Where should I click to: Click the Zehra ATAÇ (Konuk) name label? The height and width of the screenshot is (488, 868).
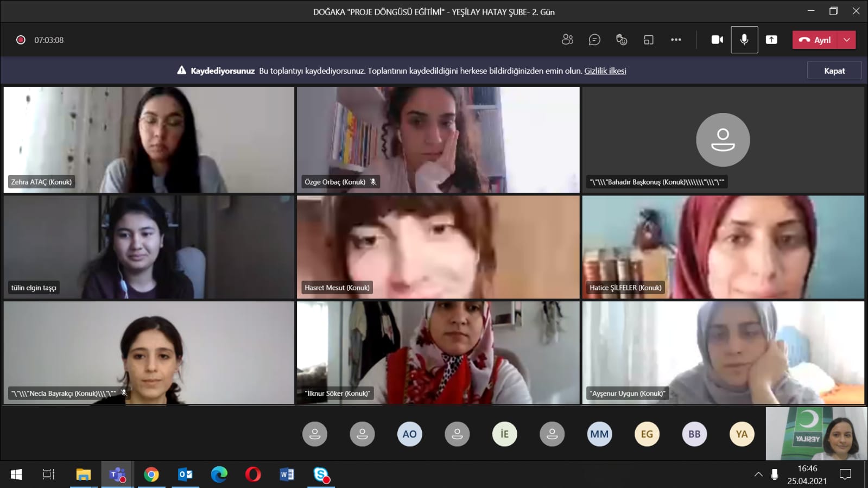pos(41,182)
